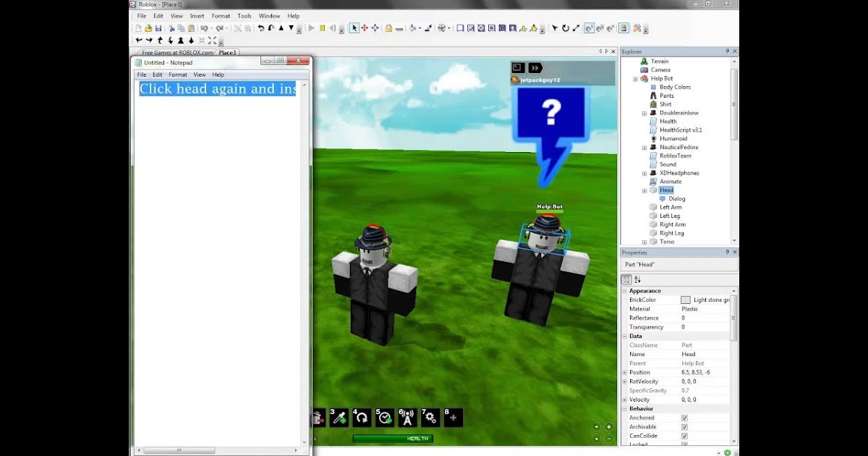
Task: Expand the XDHeadphones node
Action: click(644, 174)
